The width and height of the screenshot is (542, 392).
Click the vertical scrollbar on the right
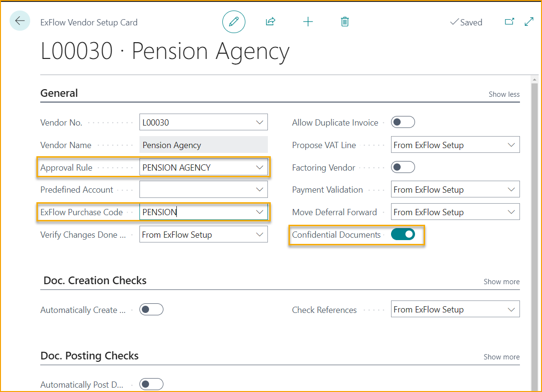pyautogui.click(x=535, y=230)
